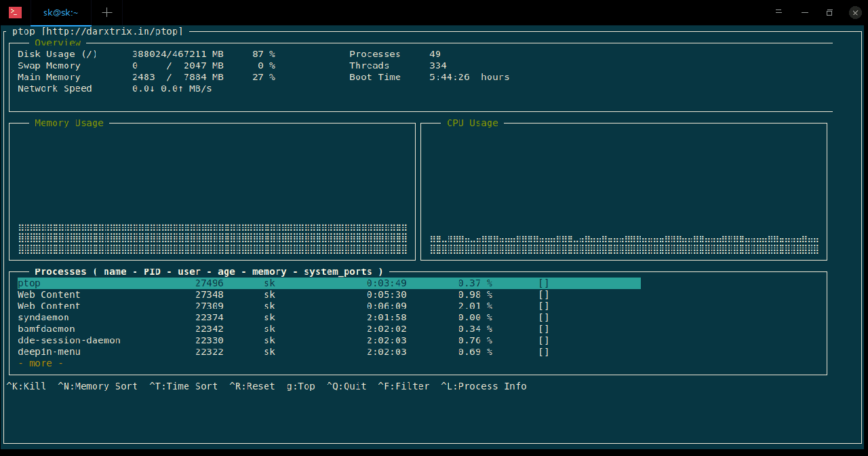Select the dde-session-daemon process row
The image size is (868, 456).
coord(68,341)
